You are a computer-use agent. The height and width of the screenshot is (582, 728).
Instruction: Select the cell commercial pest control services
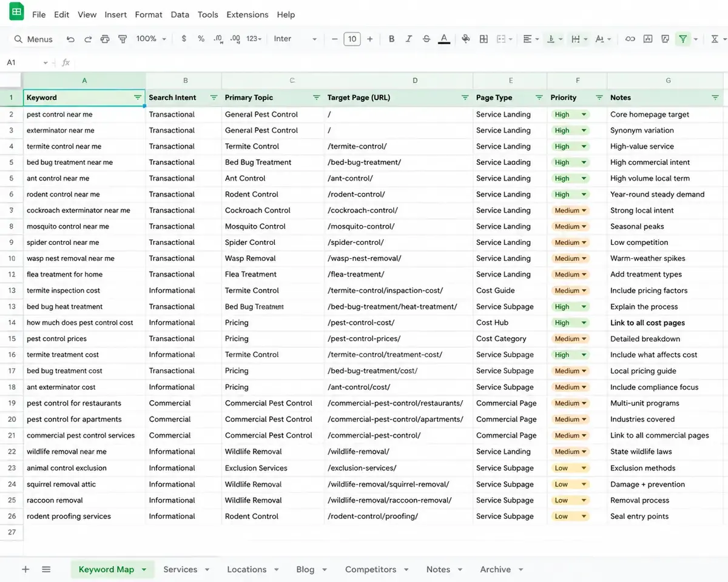(x=84, y=435)
